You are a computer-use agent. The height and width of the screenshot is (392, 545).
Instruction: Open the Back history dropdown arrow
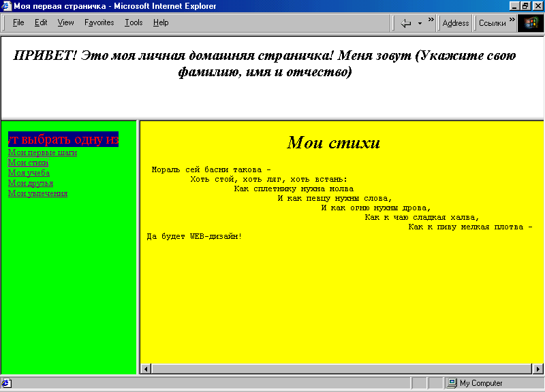tap(420, 24)
